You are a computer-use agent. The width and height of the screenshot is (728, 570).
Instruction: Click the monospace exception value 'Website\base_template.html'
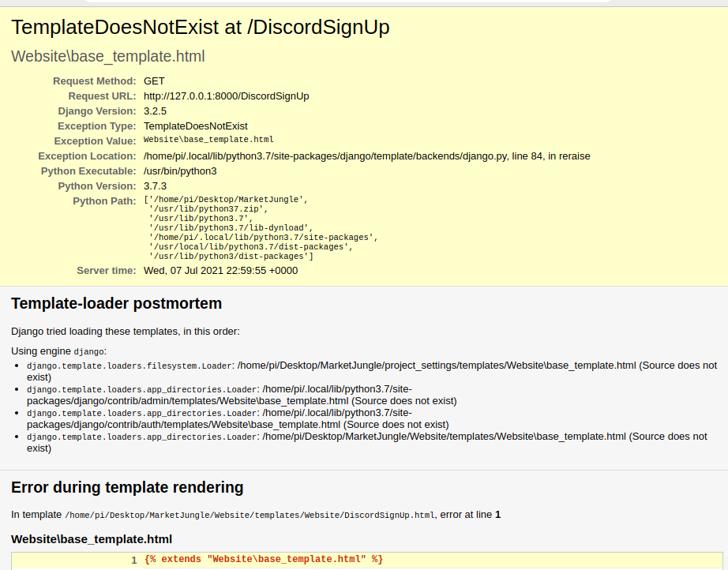click(x=208, y=139)
